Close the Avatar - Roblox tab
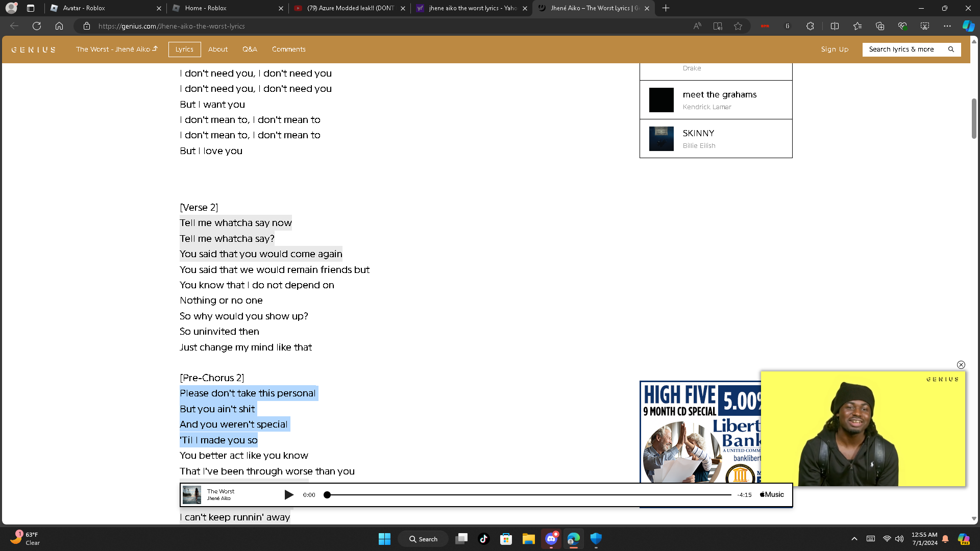 pos(159,8)
